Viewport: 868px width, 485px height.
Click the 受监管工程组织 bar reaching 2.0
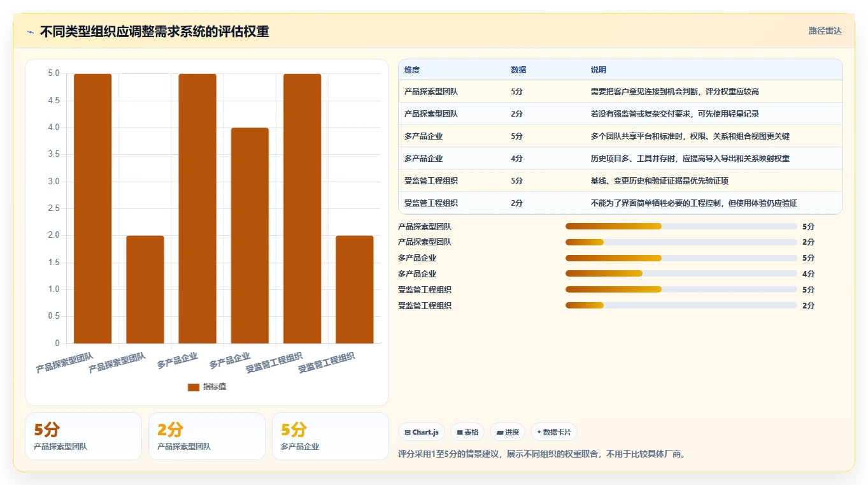point(355,289)
